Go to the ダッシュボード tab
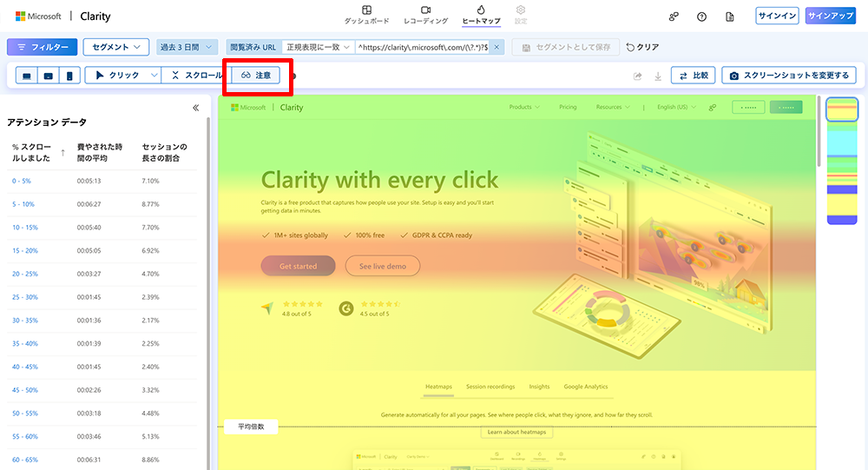 point(367,15)
